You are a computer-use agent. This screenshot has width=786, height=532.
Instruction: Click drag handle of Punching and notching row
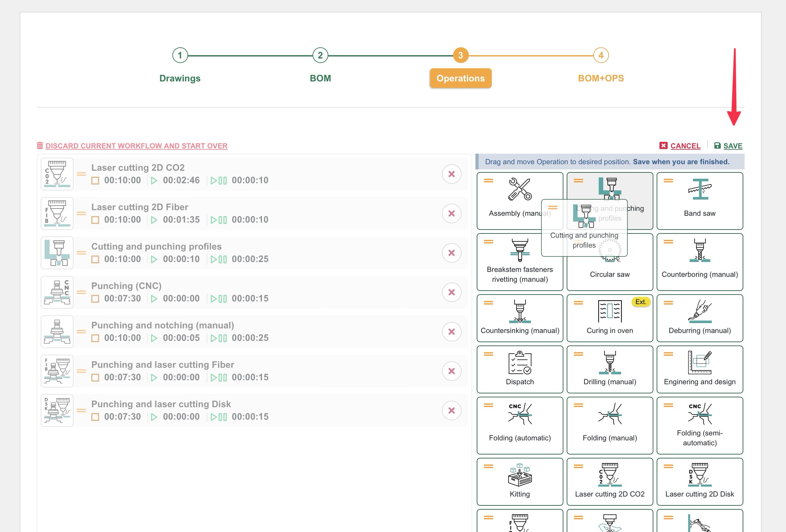point(81,331)
